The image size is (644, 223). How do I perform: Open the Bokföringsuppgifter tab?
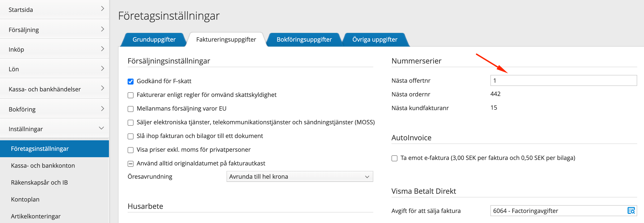click(x=304, y=40)
